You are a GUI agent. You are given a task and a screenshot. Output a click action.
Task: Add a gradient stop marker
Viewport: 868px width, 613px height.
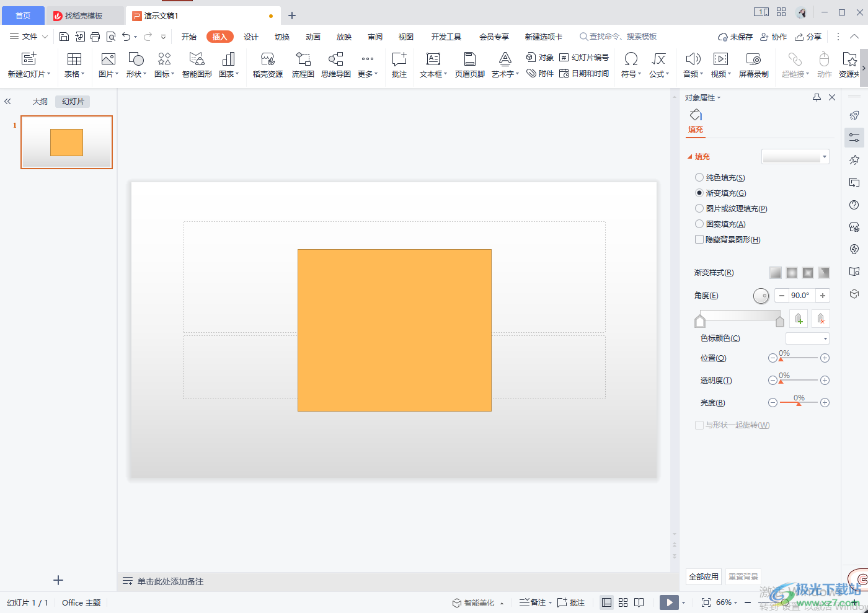(799, 319)
